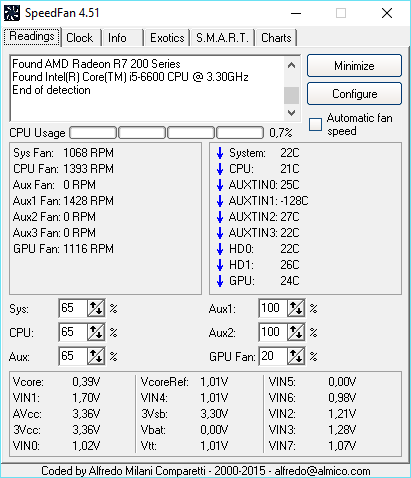The width and height of the screenshot is (411, 478).
Task: Open the Clock tab
Action: (x=80, y=38)
